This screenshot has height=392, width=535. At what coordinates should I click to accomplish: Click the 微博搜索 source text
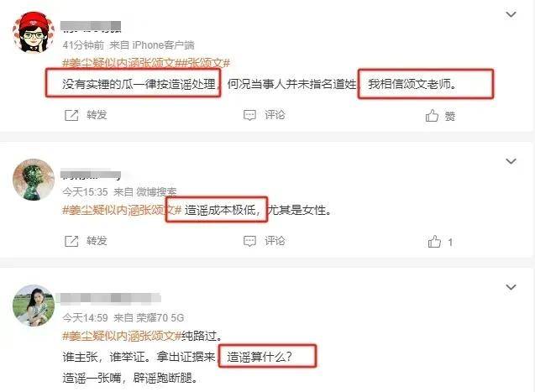(x=156, y=192)
